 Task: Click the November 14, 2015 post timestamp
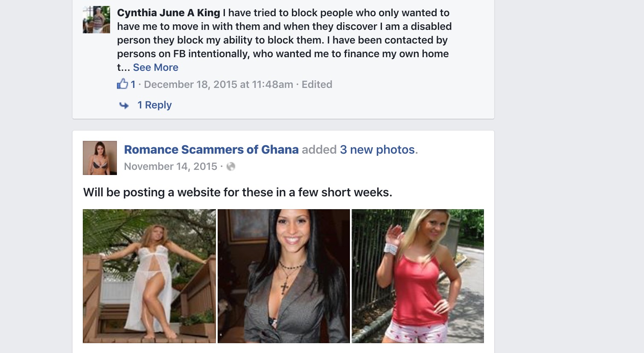coord(171,166)
